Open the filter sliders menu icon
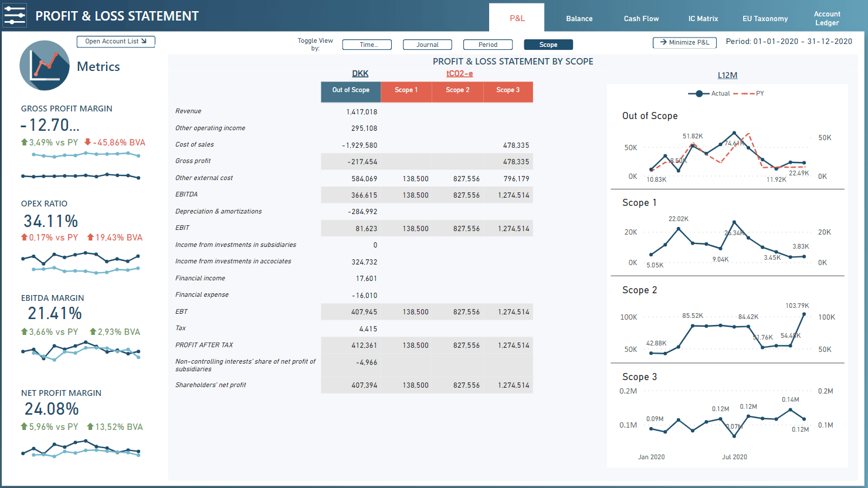This screenshot has width=868, height=488. (15, 15)
